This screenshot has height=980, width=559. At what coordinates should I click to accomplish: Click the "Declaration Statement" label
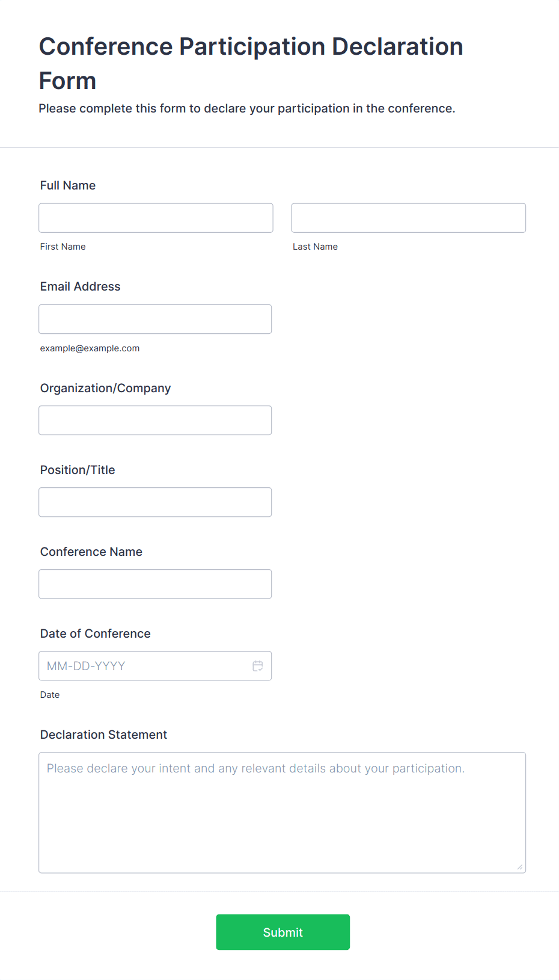tap(103, 735)
